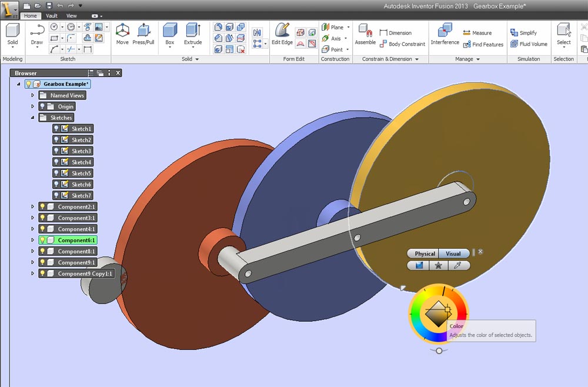The height and width of the screenshot is (387, 588).
Task: Click the Measure button
Action: point(477,32)
